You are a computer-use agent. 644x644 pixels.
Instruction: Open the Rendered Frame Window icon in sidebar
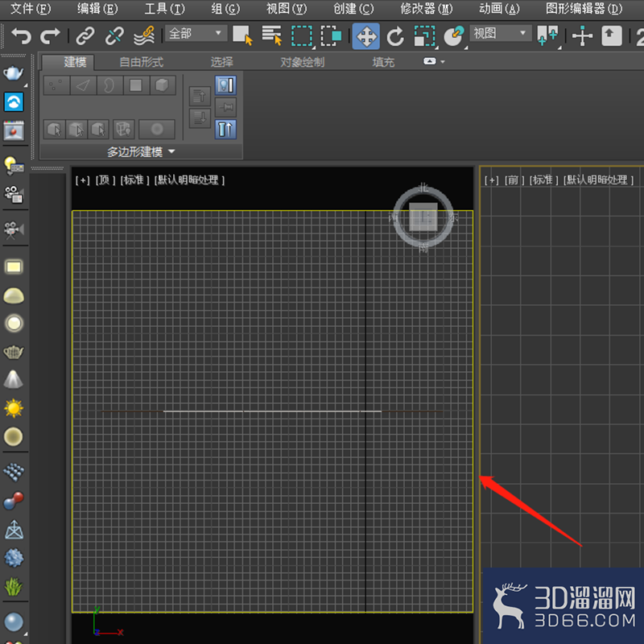click(x=14, y=130)
